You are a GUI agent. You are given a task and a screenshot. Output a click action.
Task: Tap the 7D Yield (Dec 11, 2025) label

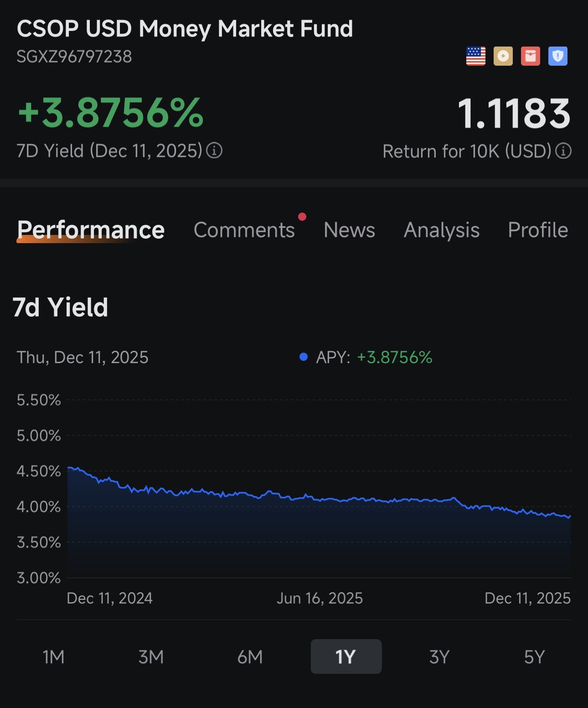109,151
